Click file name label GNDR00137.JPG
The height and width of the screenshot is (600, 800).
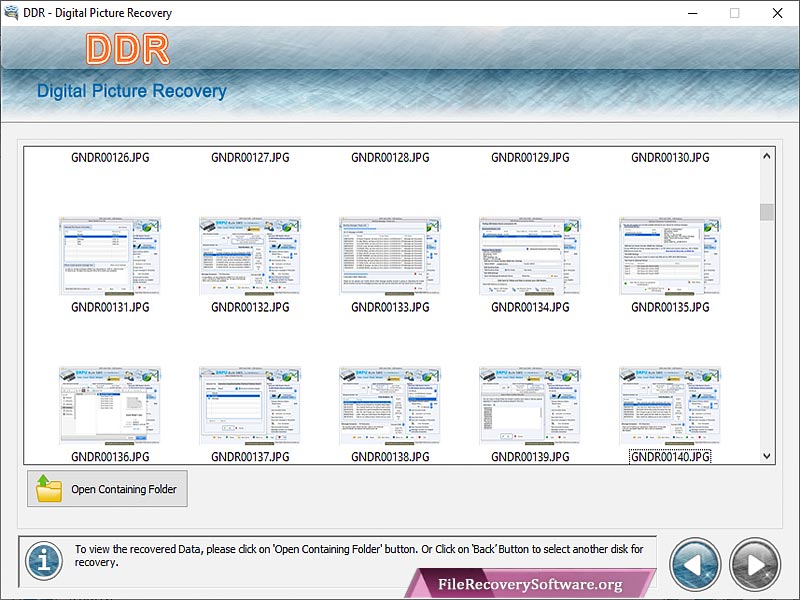[x=250, y=457]
